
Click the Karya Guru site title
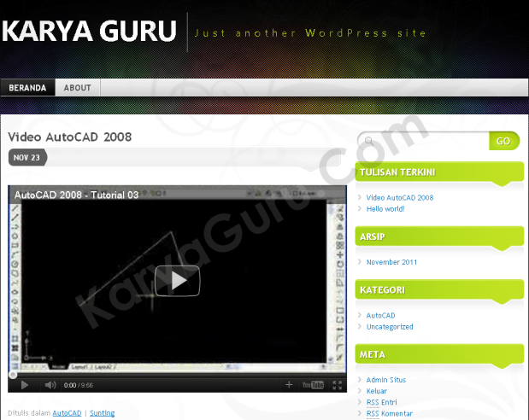click(89, 31)
